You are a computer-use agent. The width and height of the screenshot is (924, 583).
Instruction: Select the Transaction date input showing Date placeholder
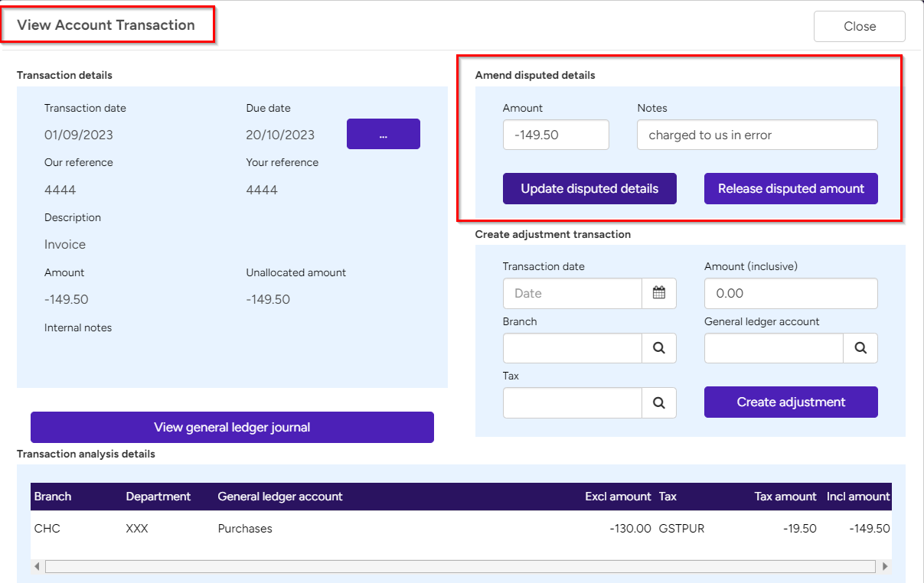point(570,293)
